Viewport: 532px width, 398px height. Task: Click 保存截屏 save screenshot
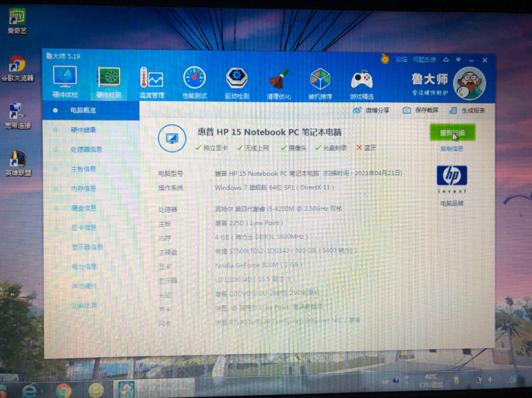[420, 110]
